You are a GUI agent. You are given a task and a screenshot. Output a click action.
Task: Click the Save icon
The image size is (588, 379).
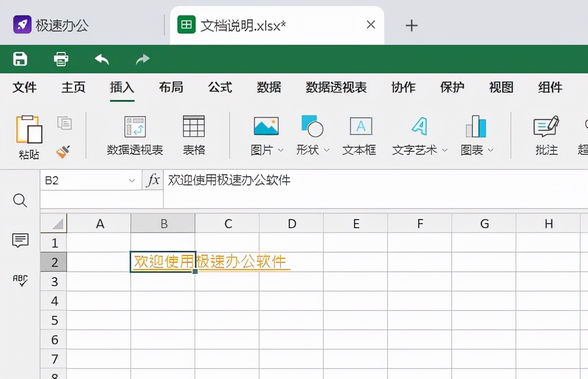[19, 59]
